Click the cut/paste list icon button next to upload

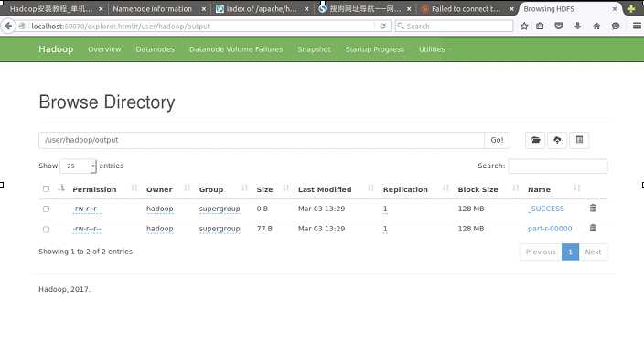click(579, 140)
